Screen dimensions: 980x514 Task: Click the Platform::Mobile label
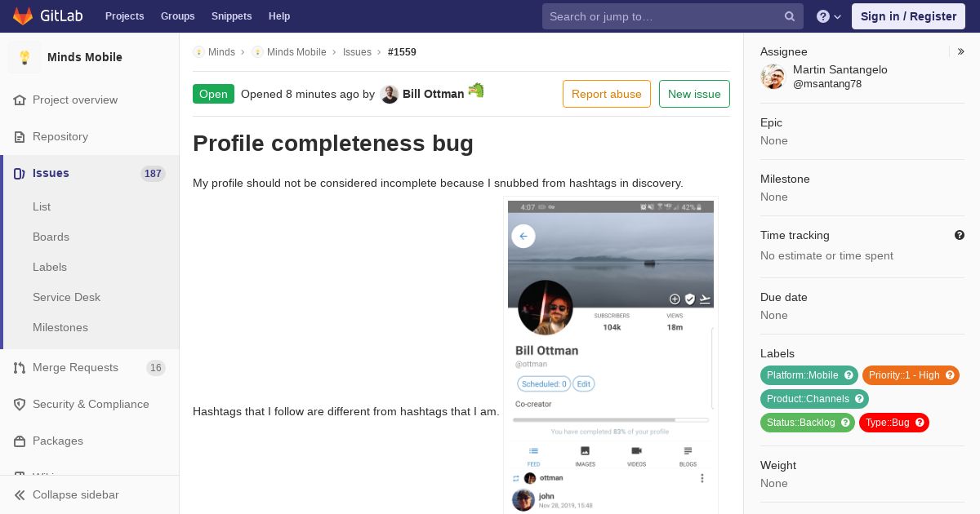click(803, 375)
